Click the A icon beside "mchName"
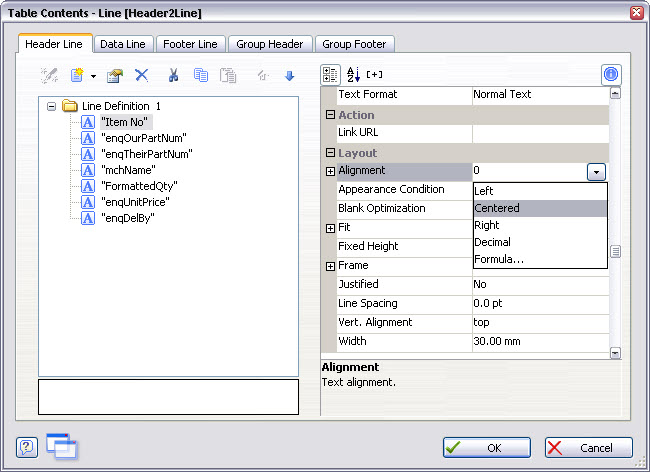 coord(88,170)
